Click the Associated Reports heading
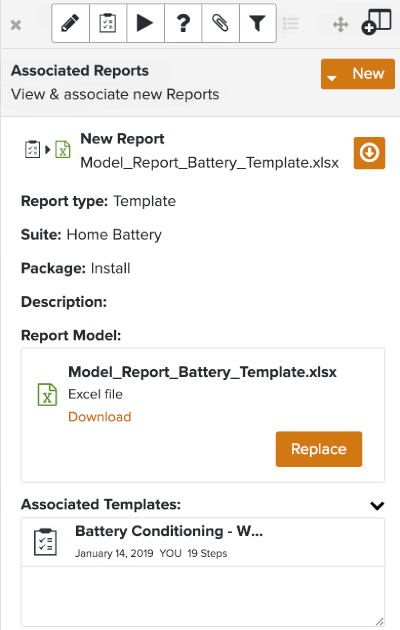This screenshot has height=630, width=400. coord(80,71)
